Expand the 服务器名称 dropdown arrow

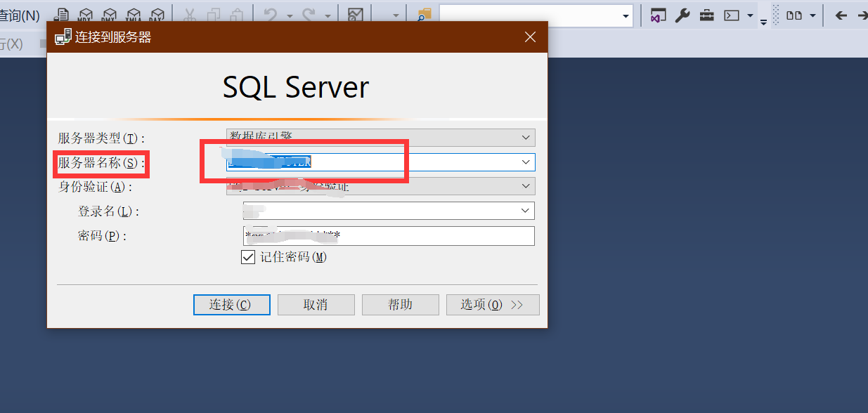tap(526, 162)
